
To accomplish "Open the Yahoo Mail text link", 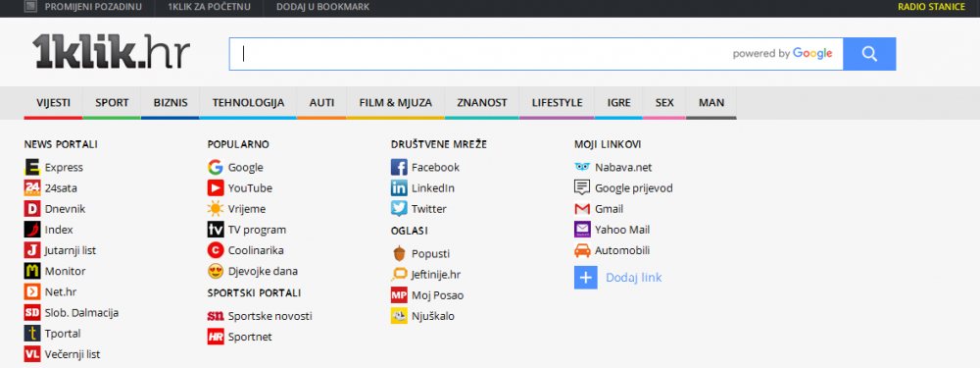I will 622,230.
